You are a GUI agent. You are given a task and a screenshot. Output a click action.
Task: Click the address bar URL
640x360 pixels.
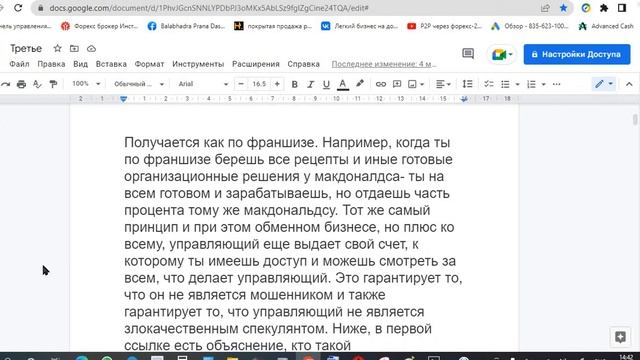pyautogui.click(x=209, y=8)
